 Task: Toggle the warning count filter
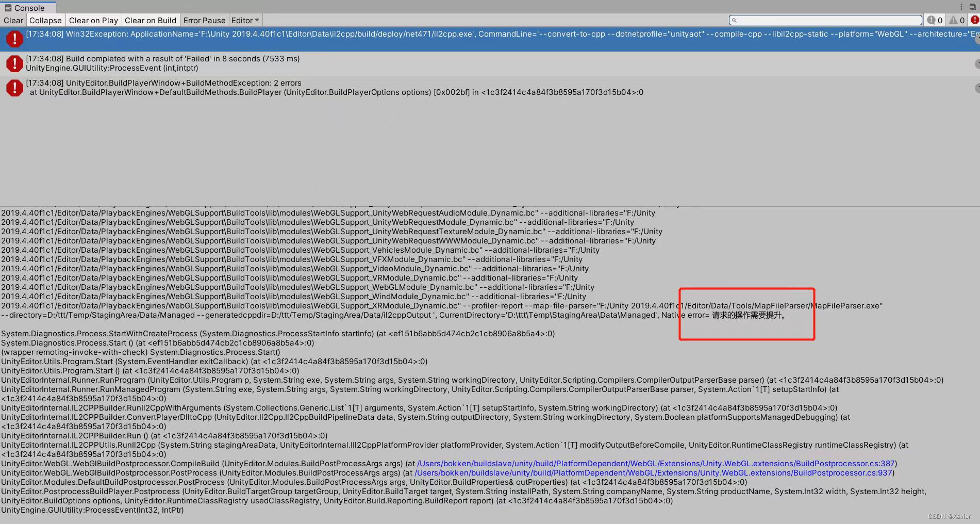coord(956,20)
